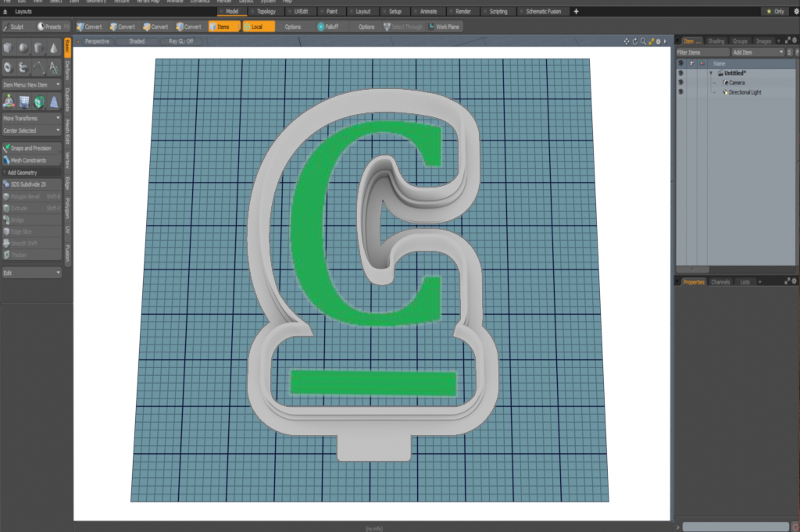Image resolution: width=800 pixels, height=532 pixels.
Task: Click the home icon beside Layouts
Action: [5, 11]
